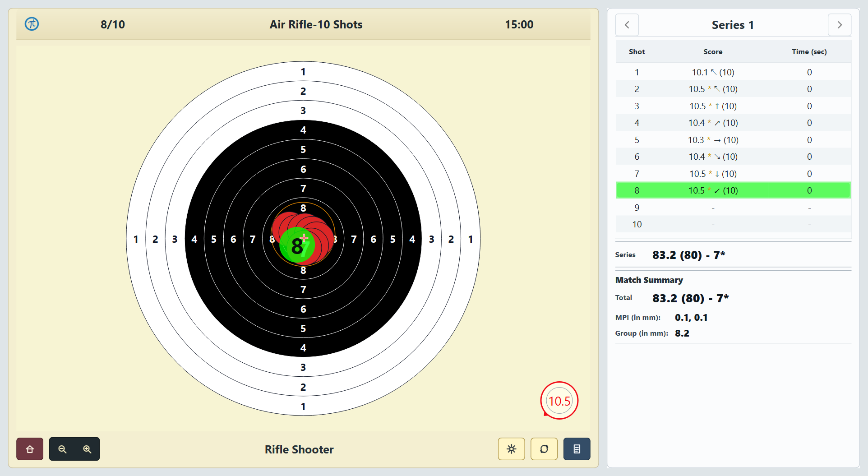868x476 pixels.
Task: Zoom in the target view
Action: pos(87,449)
